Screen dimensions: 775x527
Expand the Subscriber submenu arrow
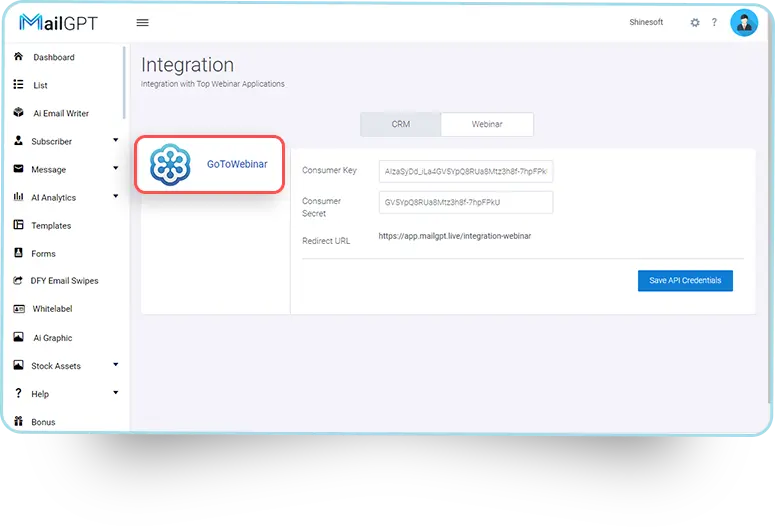click(116, 141)
